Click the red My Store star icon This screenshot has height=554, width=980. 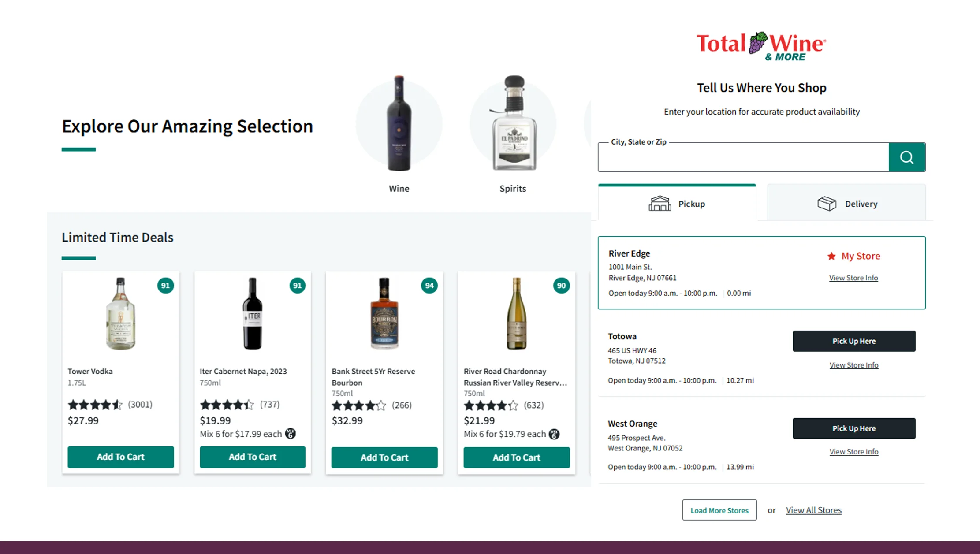pyautogui.click(x=831, y=256)
